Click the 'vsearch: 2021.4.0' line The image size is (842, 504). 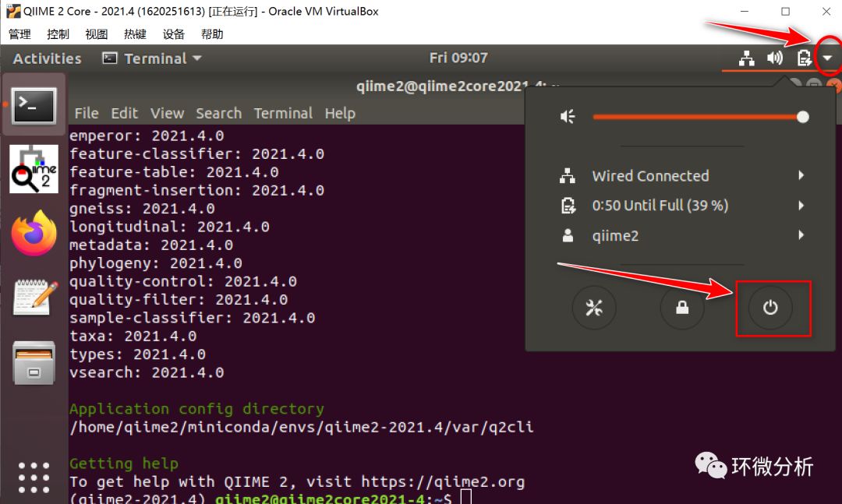[x=147, y=372]
